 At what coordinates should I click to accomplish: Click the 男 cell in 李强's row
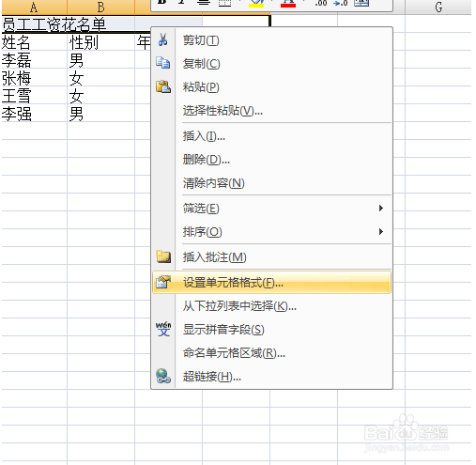[x=100, y=113]
